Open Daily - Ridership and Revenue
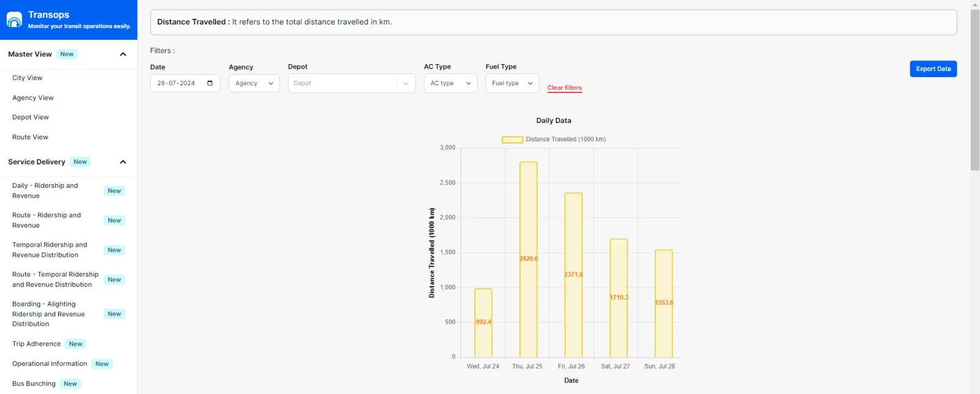 click(45, 191)
